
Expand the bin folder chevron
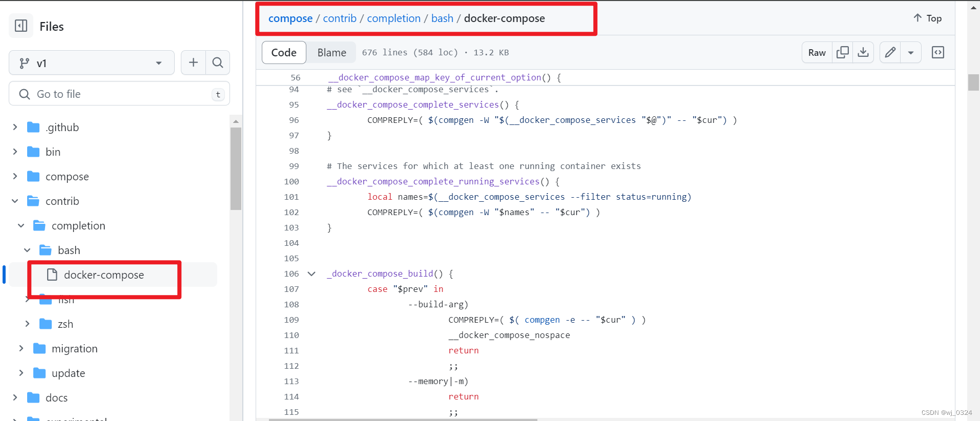(x=15, y=152)
